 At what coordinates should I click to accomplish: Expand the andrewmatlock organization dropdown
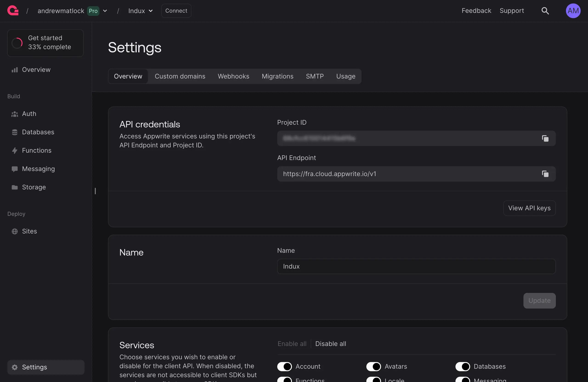point(105,11)
